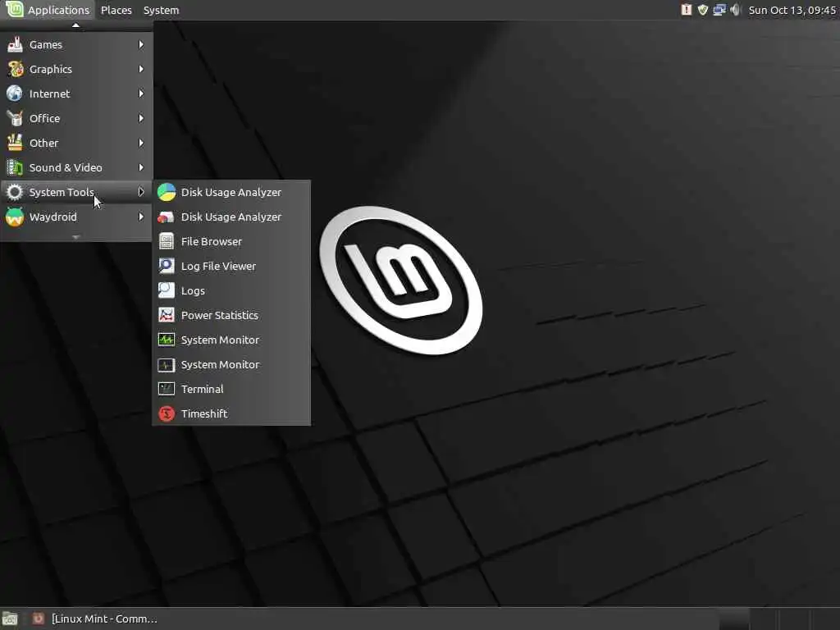Click the System Tools submenu arrow
The width and height of the screenshot is (840, 630).
click(x=141, y=192)
